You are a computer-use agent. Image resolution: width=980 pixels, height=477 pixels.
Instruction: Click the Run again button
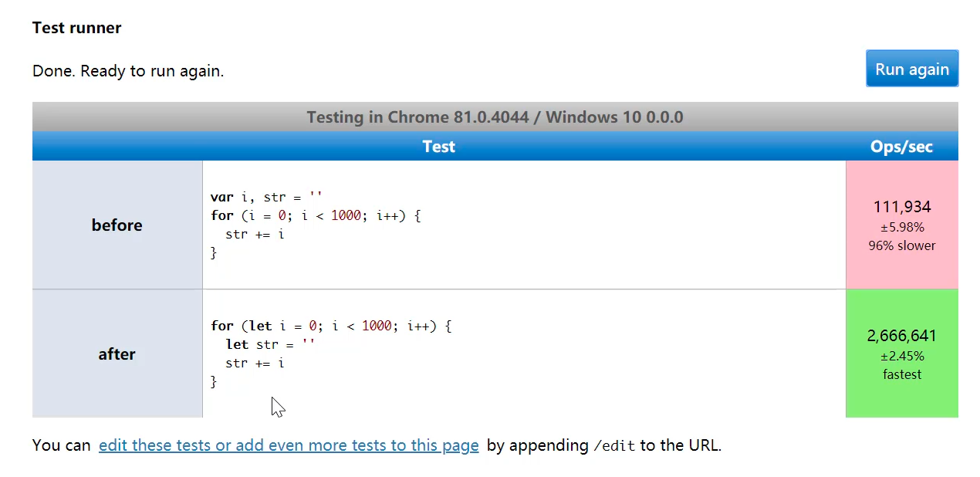coord(912,69)
